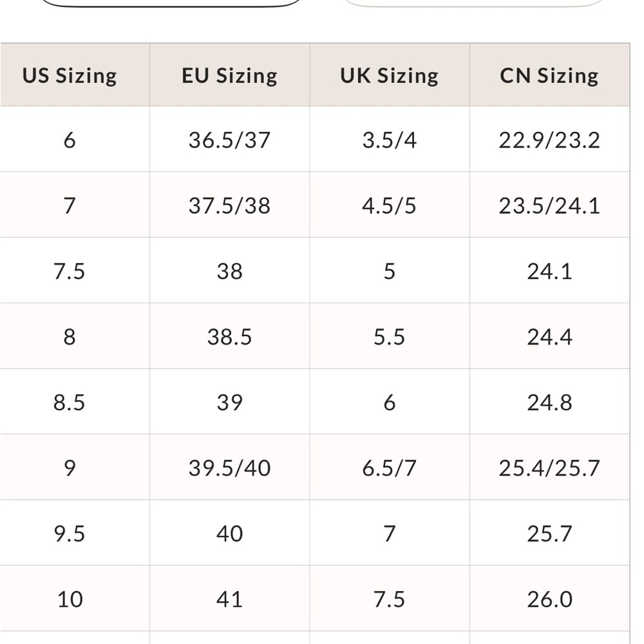Image resolution: width=644 pixels, height=644 pixels.
Task: Click EU size 38.5 cell
Action: 230,336
